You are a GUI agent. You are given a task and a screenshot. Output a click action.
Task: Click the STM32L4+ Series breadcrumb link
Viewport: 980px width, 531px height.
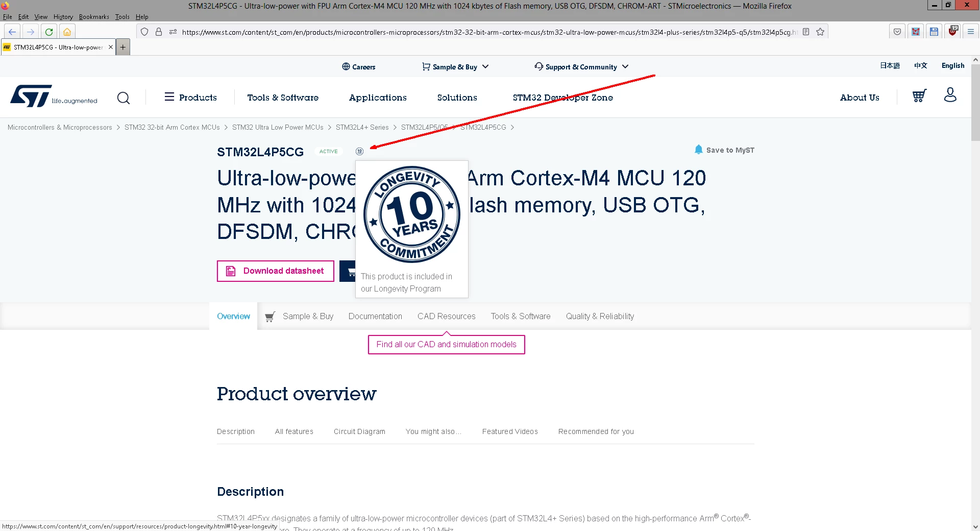(x=362, y=127)
